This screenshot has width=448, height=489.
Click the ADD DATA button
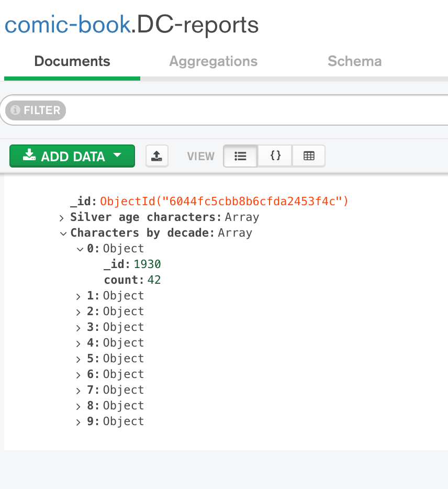click(72, 156)
